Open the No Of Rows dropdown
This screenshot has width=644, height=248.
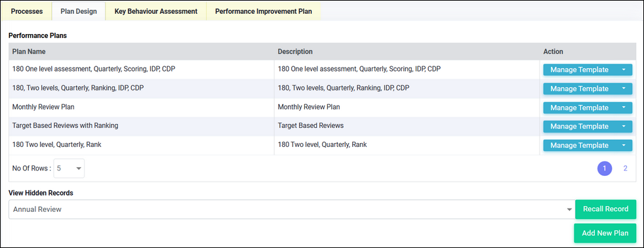(69, 169)
